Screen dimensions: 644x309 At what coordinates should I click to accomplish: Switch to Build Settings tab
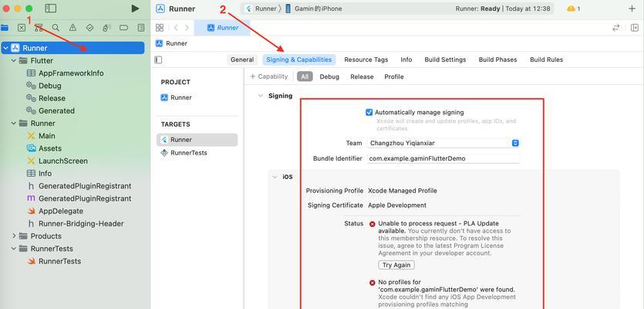click(445, 59)
